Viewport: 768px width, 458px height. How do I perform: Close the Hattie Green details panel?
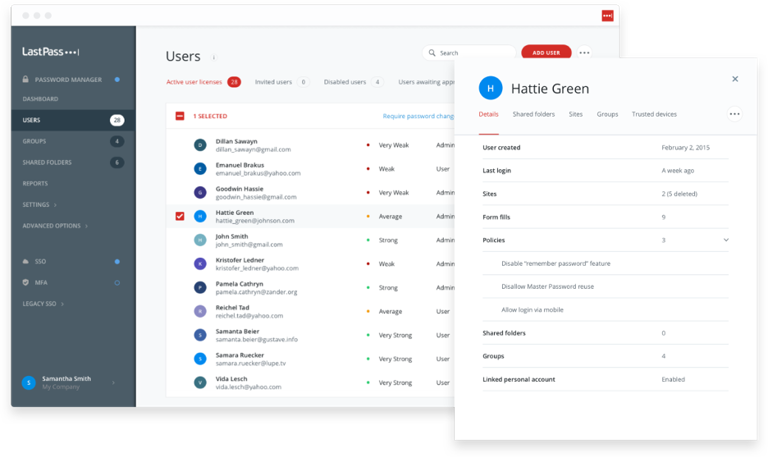[x=735, y=79]
